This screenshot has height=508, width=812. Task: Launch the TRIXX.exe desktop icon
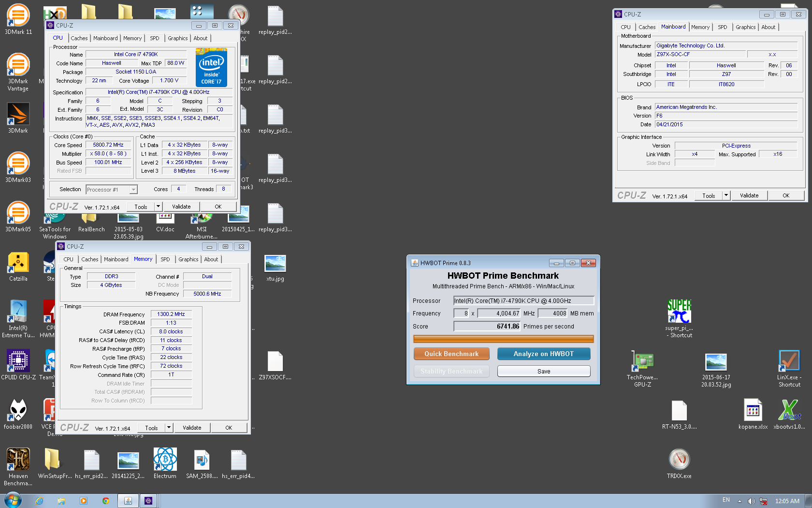pos(679,463)
